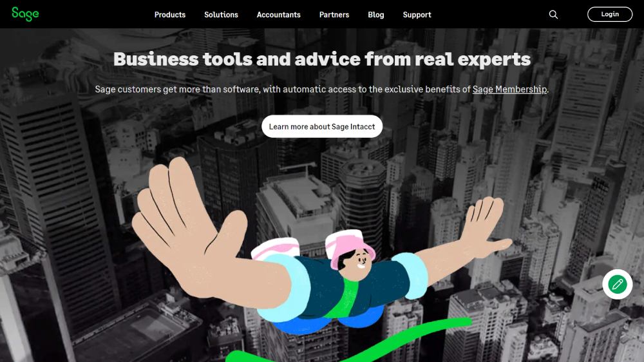Open the search magnifier icon

coord(553,14)
